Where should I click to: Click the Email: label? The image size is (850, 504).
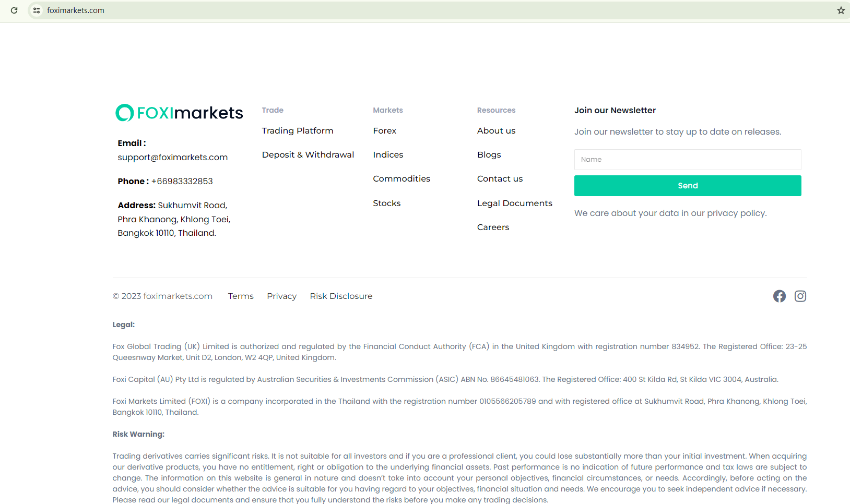(132, 143)
